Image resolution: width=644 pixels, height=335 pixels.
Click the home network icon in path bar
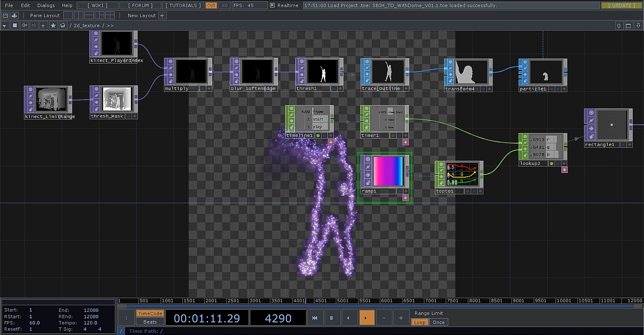click(63, 25)
